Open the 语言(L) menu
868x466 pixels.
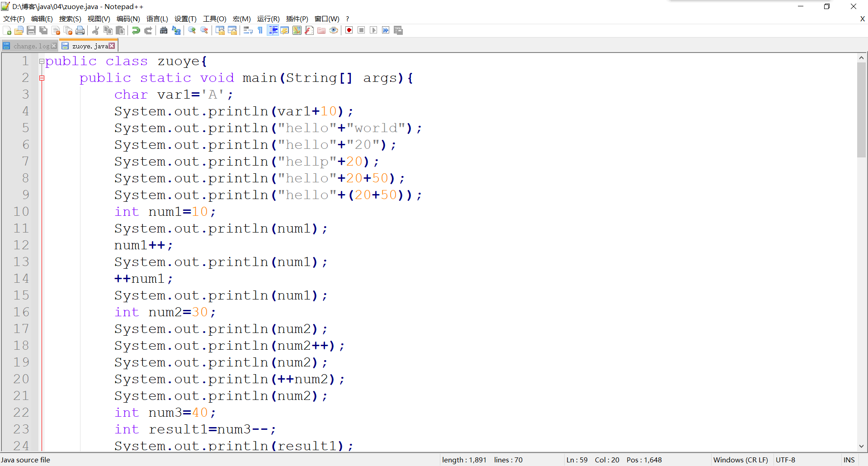tap(157, 19)
